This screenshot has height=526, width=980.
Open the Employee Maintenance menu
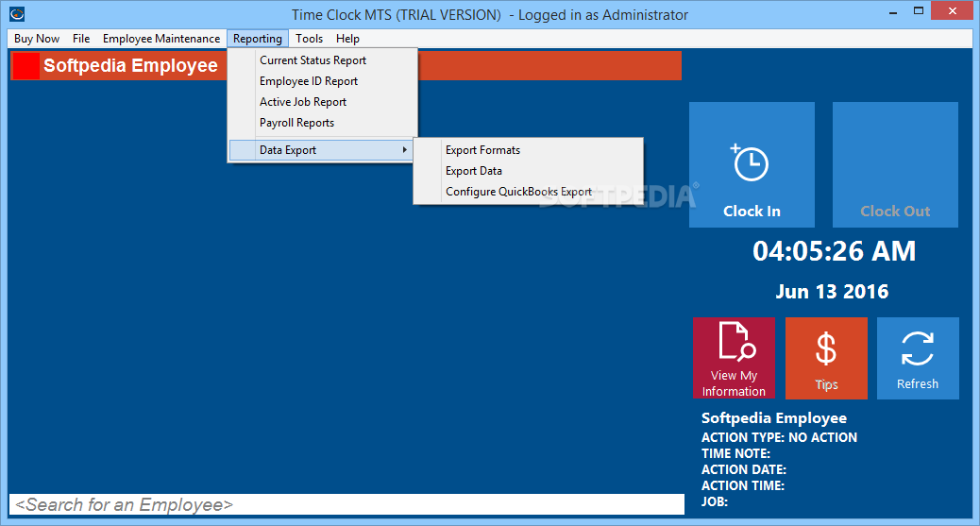[161, 39]
